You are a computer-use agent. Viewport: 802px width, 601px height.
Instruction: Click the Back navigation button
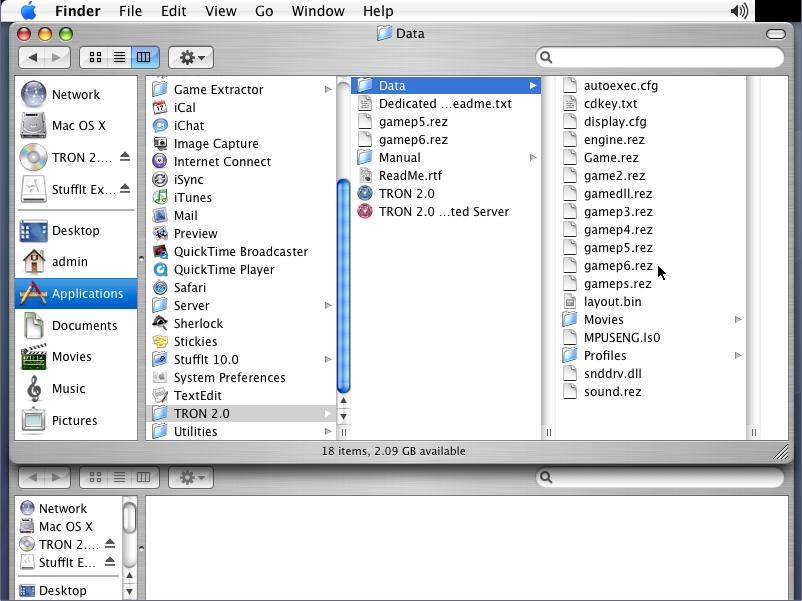33,57
